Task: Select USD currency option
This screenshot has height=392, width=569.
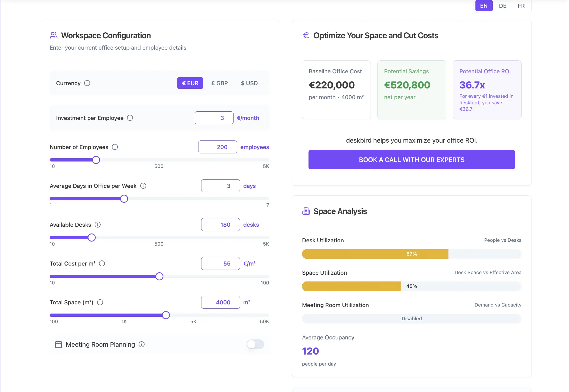Action: (x=249, y=83)
